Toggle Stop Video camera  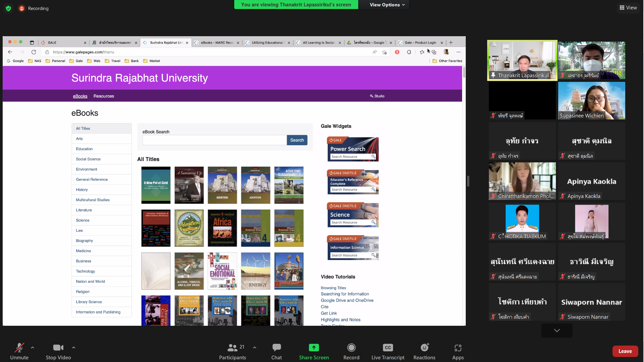(58, 348)
